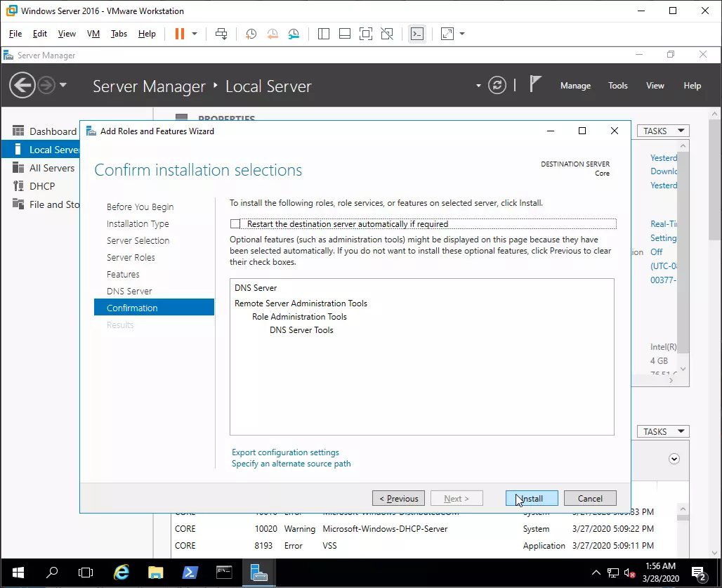Viewport: 722px width, 588px height.
Task: Click Install to begin installation
Action: coord(532,498)
